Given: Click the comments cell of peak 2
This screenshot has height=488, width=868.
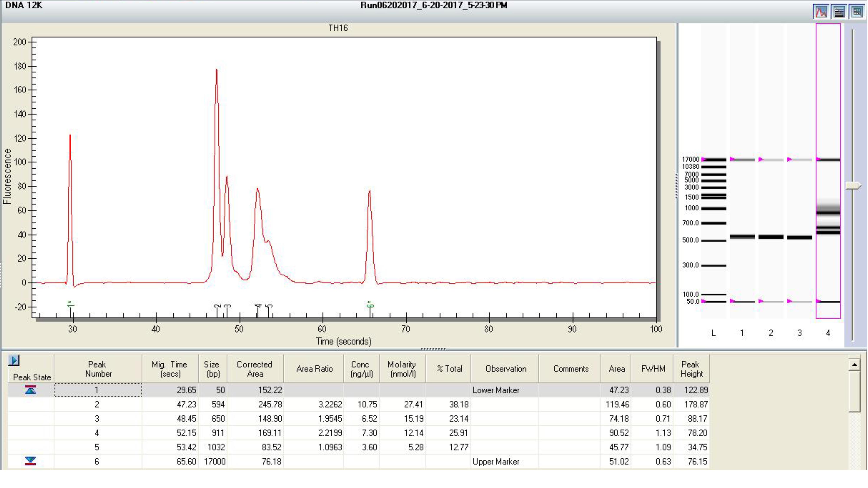Looking at the screenshot, I should point(570,404).
